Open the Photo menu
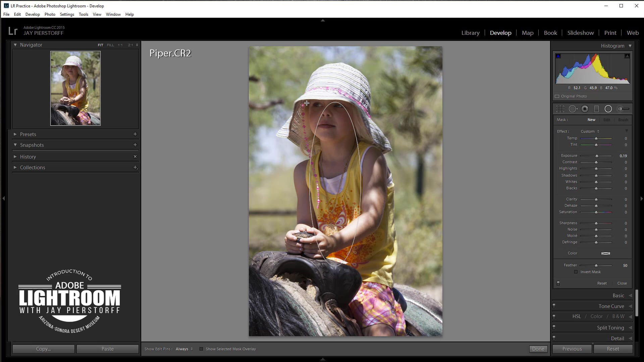The width and height of the screenshot is (644, 362). pyautogui.click(x=50, y=14)
